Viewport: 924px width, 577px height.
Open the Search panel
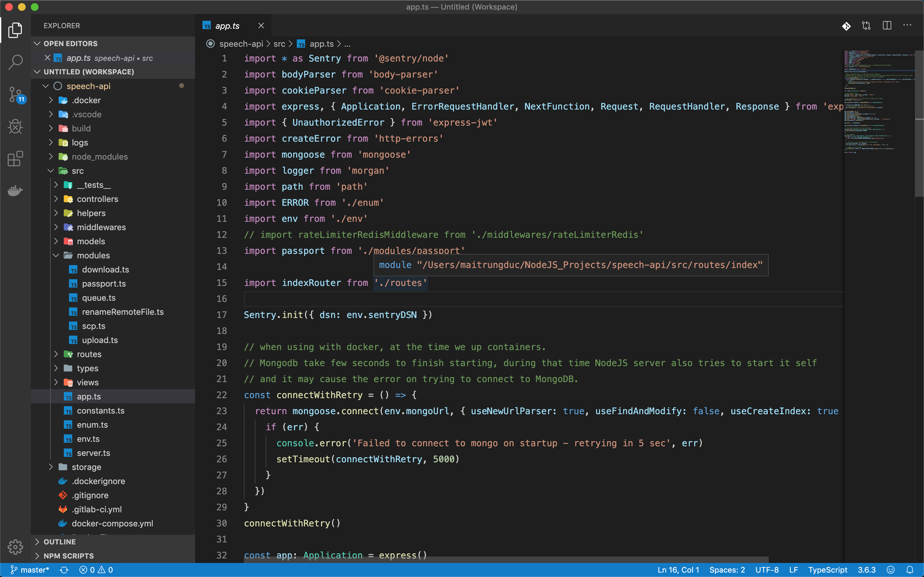point(15,62)
